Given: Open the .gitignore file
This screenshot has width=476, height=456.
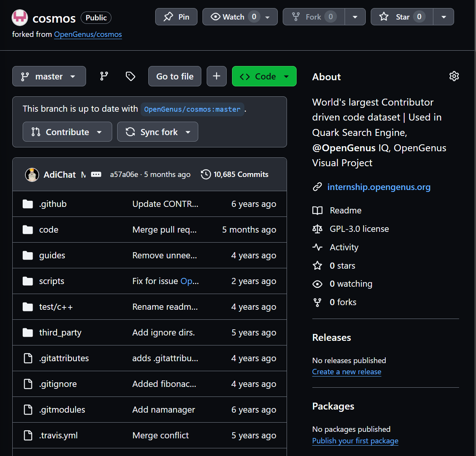Looking at the screenshot, I should pyautogui.click(x=58, y=384).
